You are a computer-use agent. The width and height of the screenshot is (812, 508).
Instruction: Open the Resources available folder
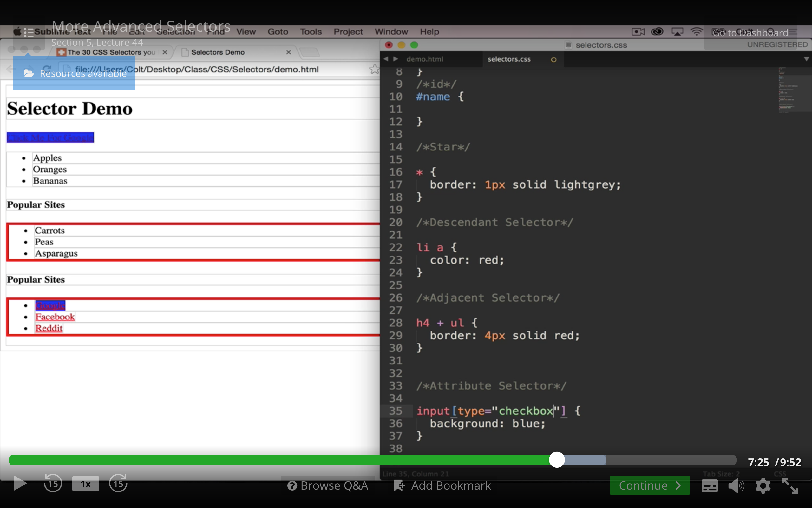(x=74, y=73)
